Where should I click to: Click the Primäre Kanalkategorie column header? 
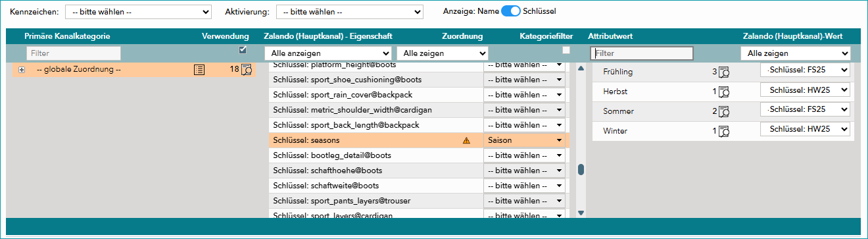click(x=67, y=36)
